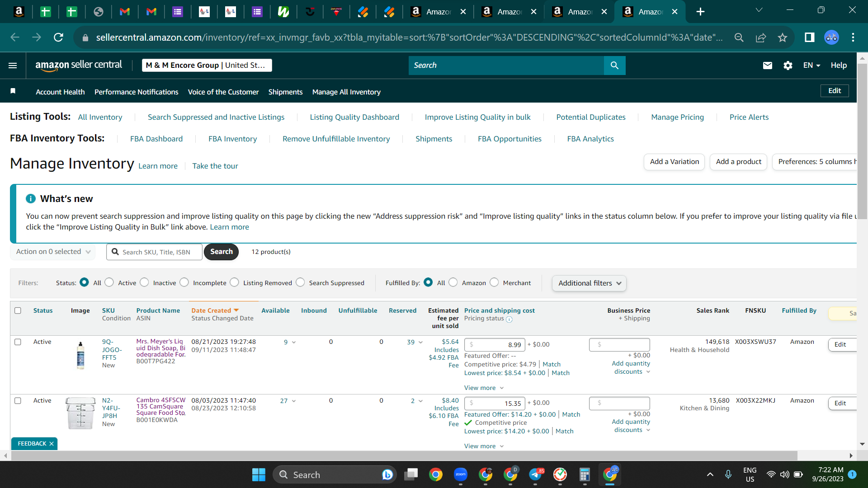Click the vertical page scrollbar
This screenshot has height=488, width=868.
point(862,141)
